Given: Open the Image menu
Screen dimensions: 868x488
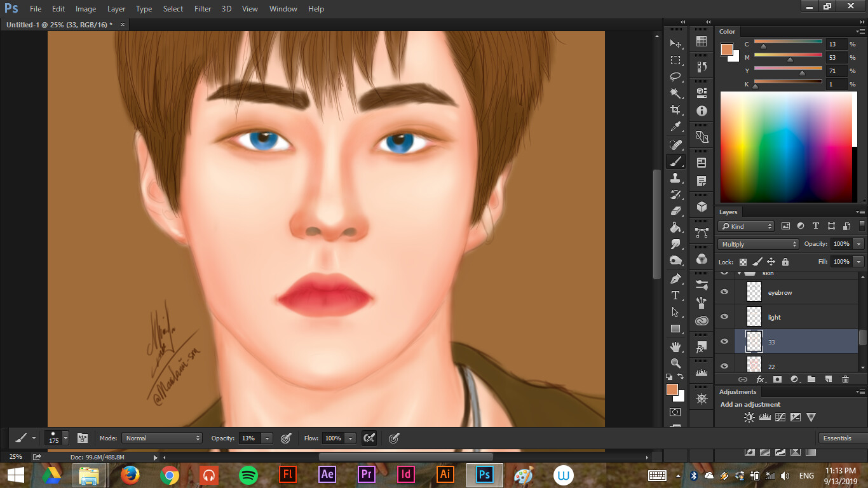Looking at the screenshot, I should 86,9.
